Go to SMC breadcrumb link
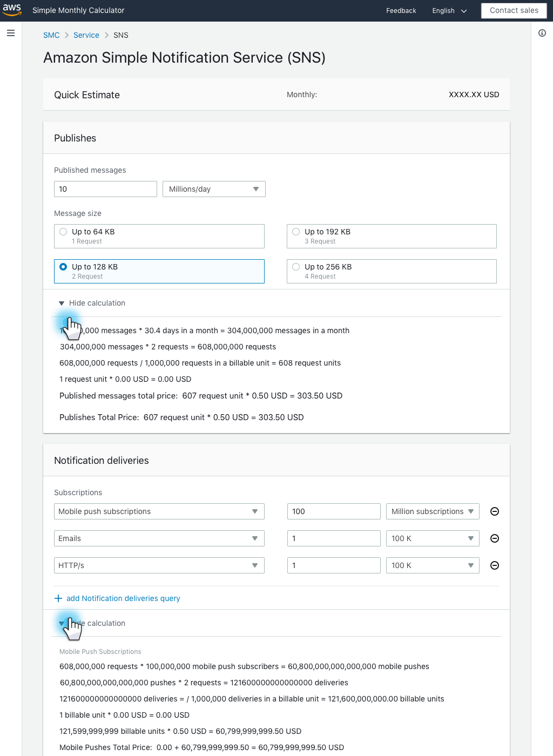Image resolution: width=553 pixels, height=756 pixels. 51,35
